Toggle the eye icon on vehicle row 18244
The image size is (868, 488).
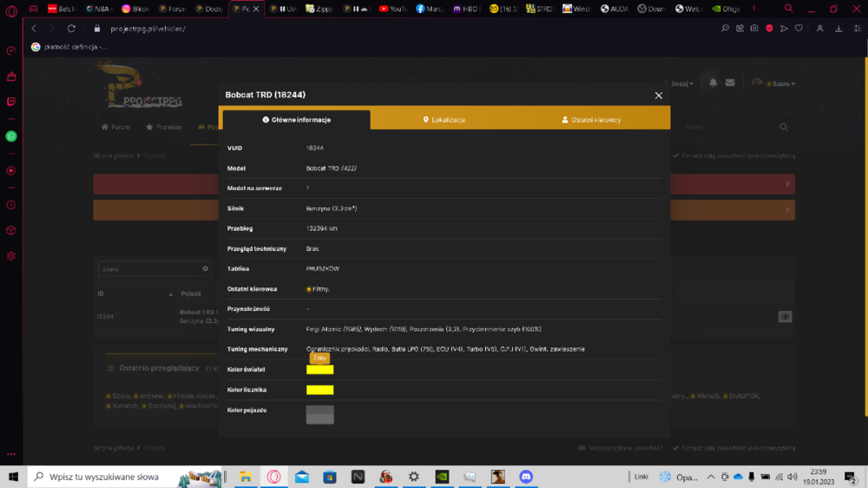click(785, 317)
